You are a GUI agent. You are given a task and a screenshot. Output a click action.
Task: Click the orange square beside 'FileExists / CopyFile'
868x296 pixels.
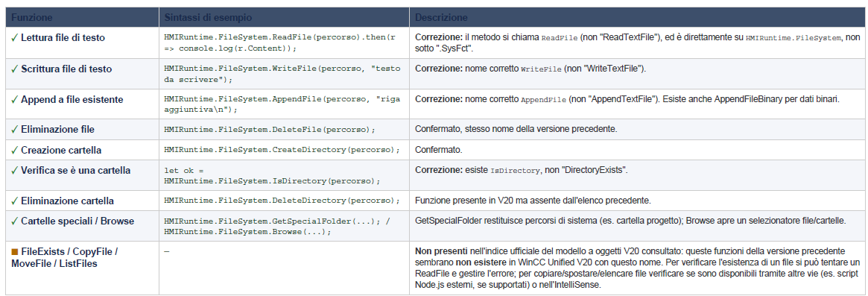click(14, 252)
